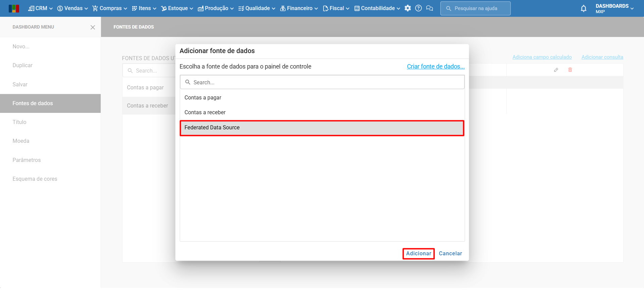644x302 pixels.
Task: Focus the Pesquisar na ajuda search box
Action: coord(475,8)
